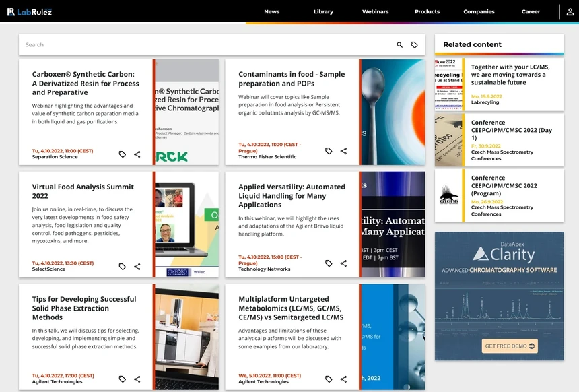Share the Multiplatform Untargeted Metabolomics webinar
Image resolution: width=579 pixels, height=392 pixels.
343,379
